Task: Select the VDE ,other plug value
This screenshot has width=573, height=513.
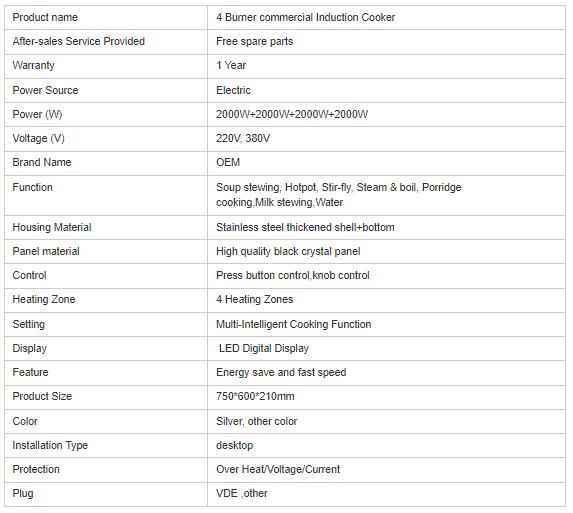Action: [242, 494]
